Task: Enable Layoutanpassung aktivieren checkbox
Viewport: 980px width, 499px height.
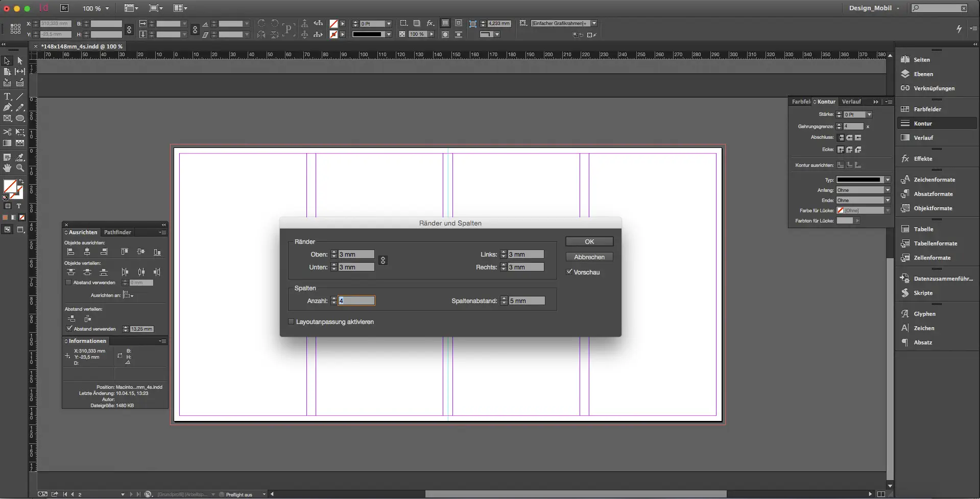Action: (x=291, y=322)
